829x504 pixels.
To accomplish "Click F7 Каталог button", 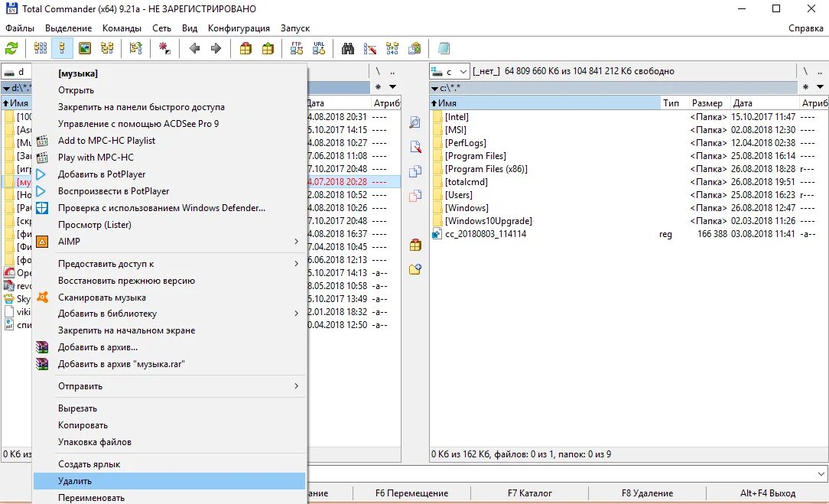I will 530,493.
